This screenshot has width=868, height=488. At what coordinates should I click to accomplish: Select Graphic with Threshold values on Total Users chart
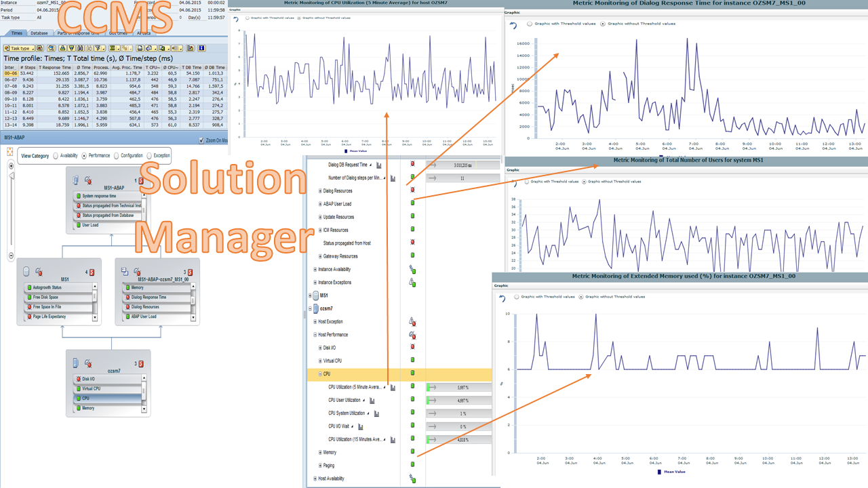[527, 182]
